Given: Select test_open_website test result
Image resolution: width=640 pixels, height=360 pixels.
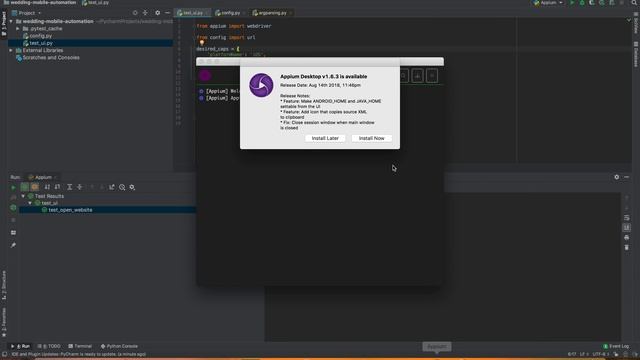Looking at the screenshot, I should pyautogui.click(x=70, y=210).
